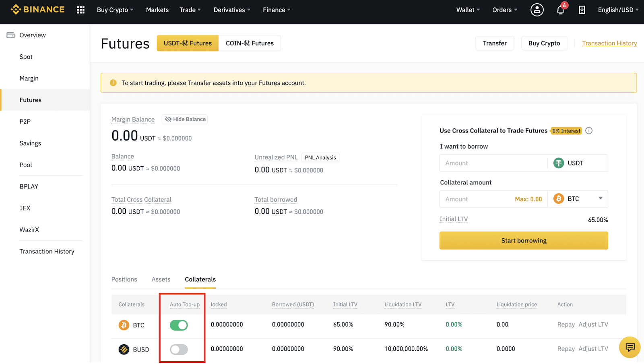This screenshot has height=364, width=644.
Task: Click the warning icon in transfer notice
Action: pos(113,83)
